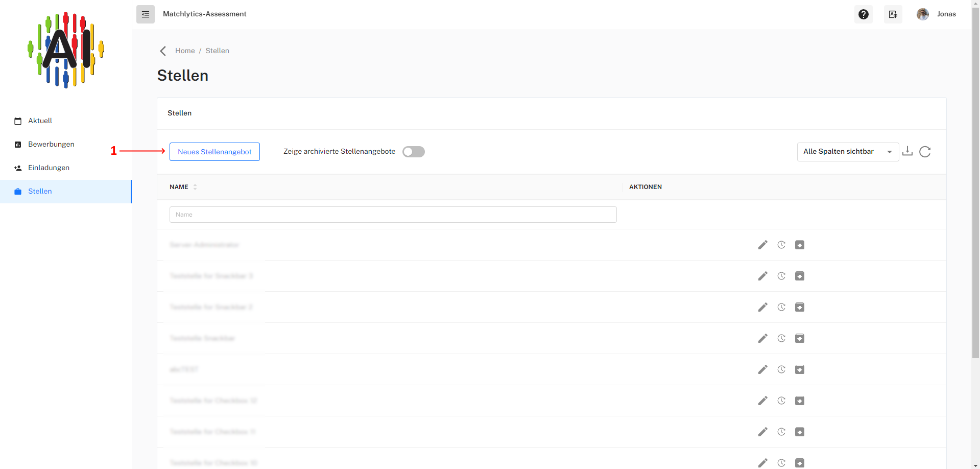Archive the Server Administrator job
This screenshot has width=980, height=469.
click(x=800, y=245)
